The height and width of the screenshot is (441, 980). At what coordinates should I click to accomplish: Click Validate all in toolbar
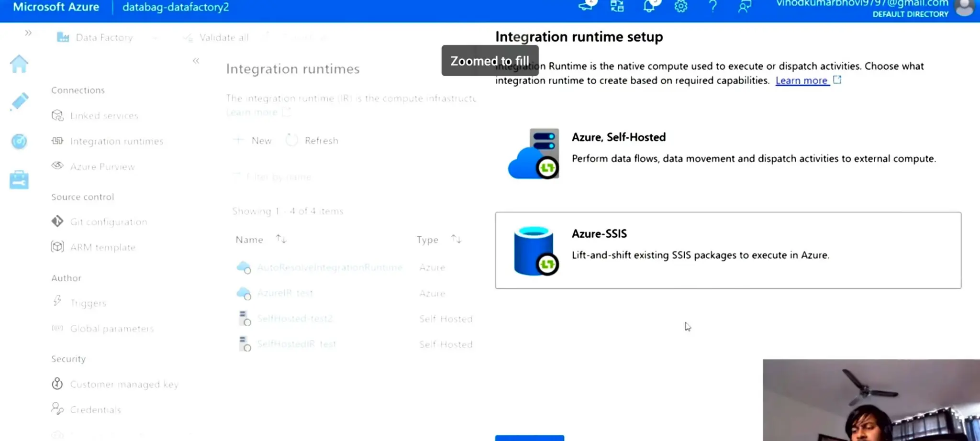pos(216,37)
